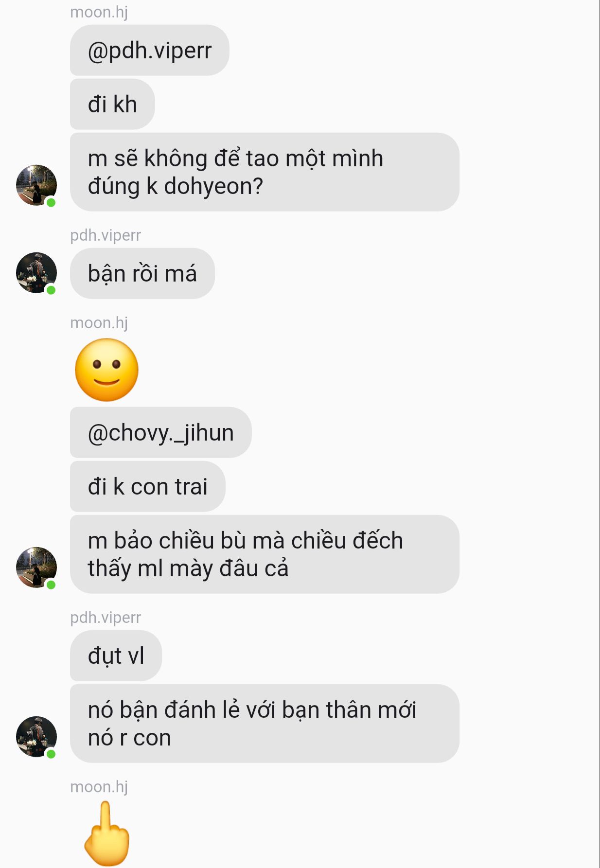The height and width of the screenshot is (868, 600).
Task: Tap the smiley face emoji message
Action: pyautogui.click(x=107, y=370)
